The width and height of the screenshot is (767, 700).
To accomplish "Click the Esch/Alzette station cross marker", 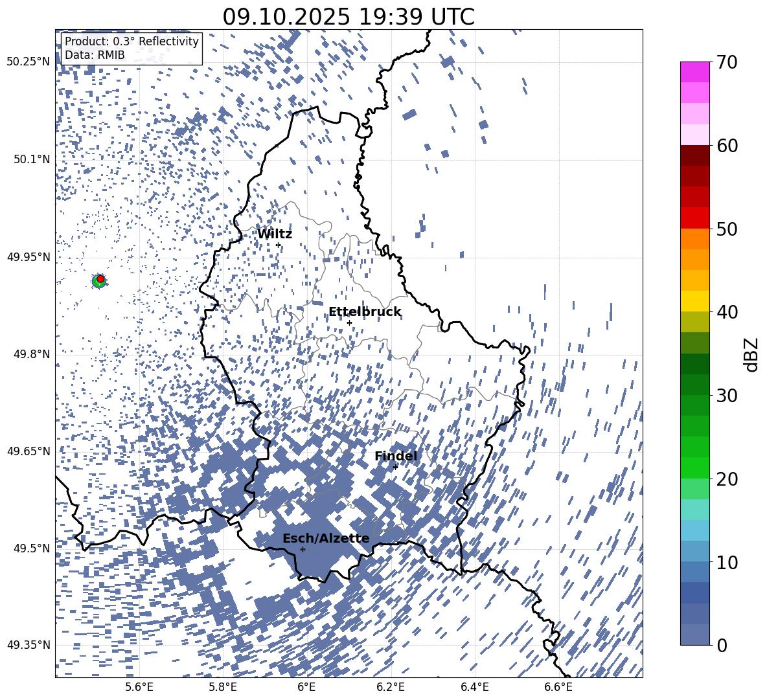I will pos(303,549).
